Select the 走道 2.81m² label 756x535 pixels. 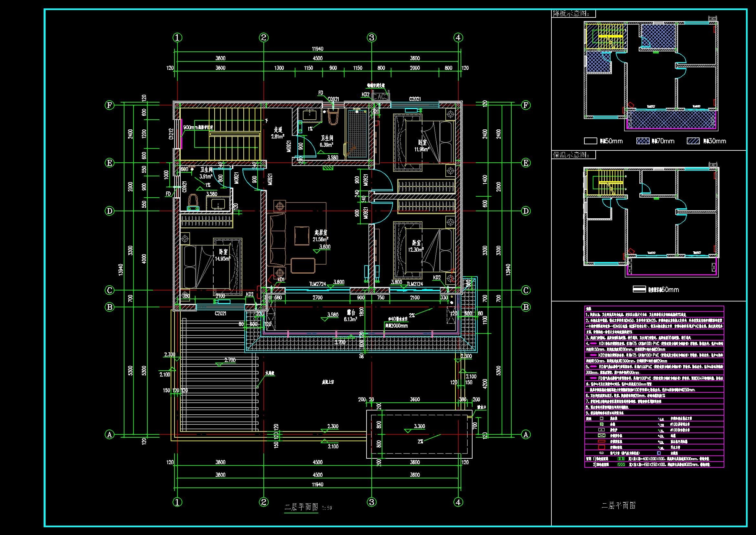tap(278, 133)
